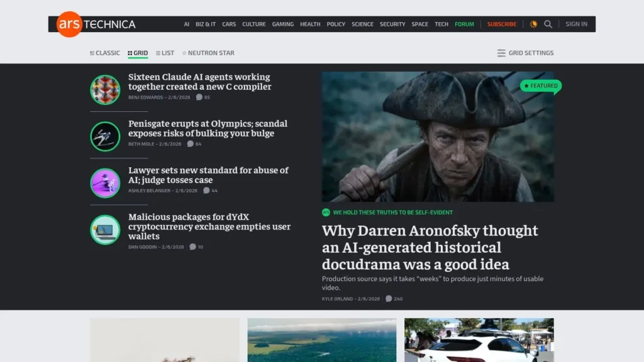
Task: Switch layout to Classic view
Action: [x=104, y=53]
